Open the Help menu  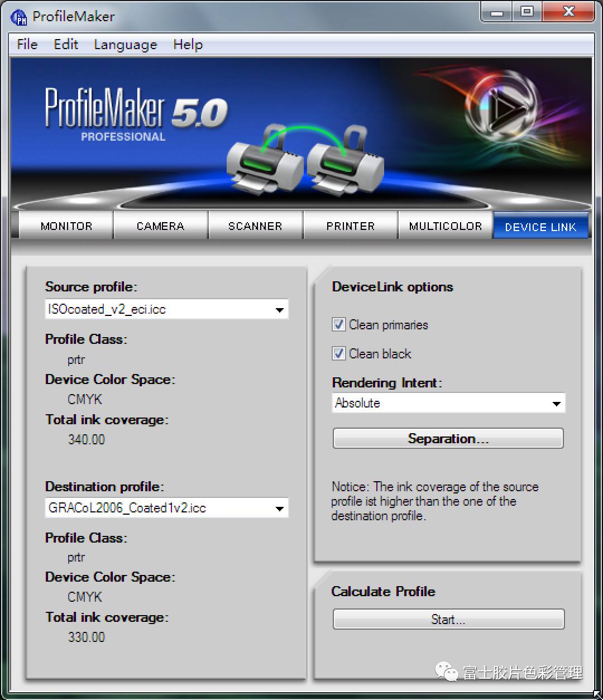(188, 45)
